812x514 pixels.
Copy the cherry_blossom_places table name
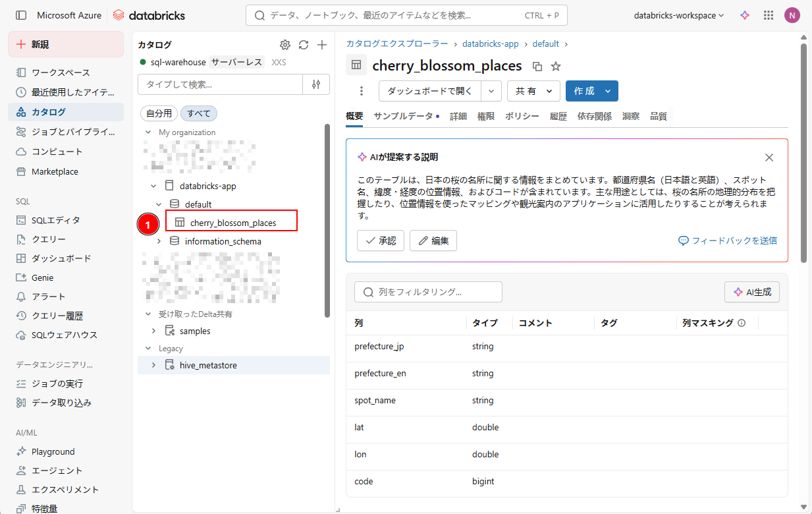(x=537, y=66)
